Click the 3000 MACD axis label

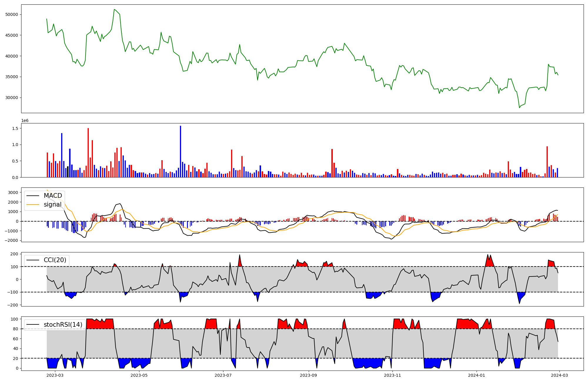coord(13,192)
